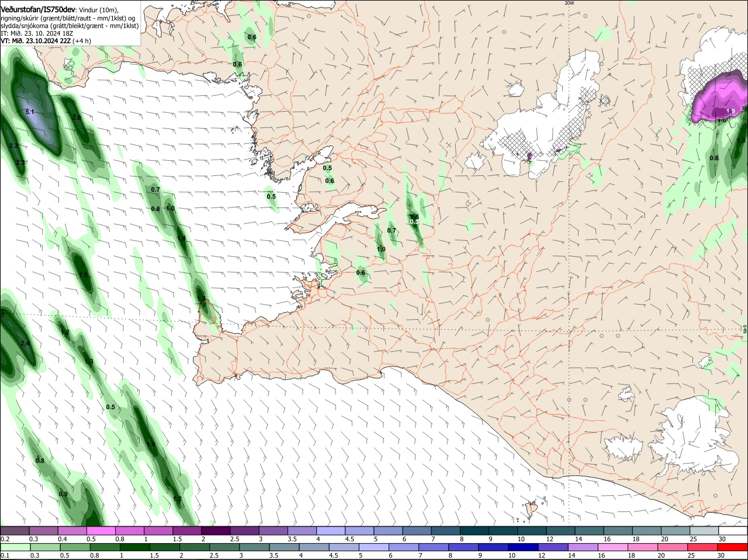Click the Veðurstofan/IS750dev title text
Viewport: 748px width, 560px height.
[x=37, y=10]
